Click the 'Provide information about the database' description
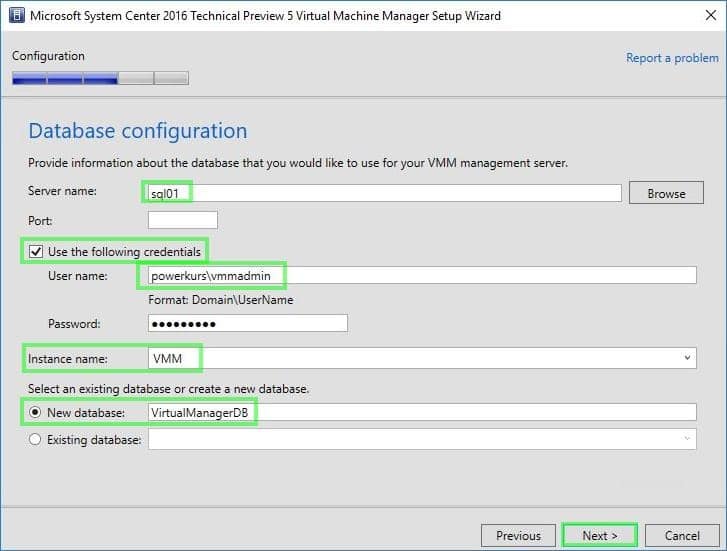 (x=298, y=163)
